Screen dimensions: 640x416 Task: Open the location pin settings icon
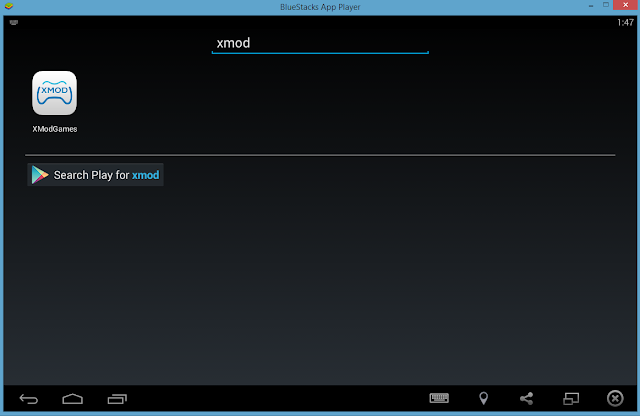click(x=483, y=398)
